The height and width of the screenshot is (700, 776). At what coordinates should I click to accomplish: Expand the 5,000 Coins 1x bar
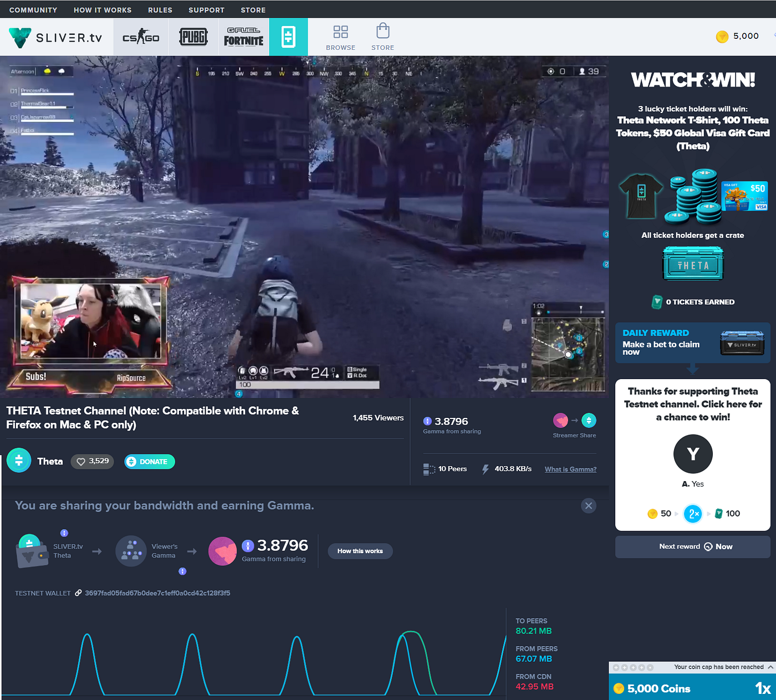692,688
